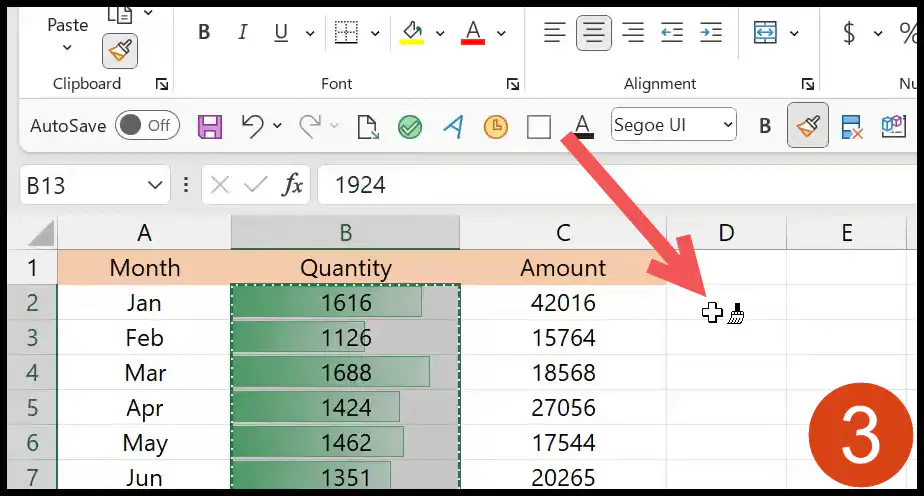Open the Fill Color dropdown arrow
924x496 pixels.
tap(440, 33)
